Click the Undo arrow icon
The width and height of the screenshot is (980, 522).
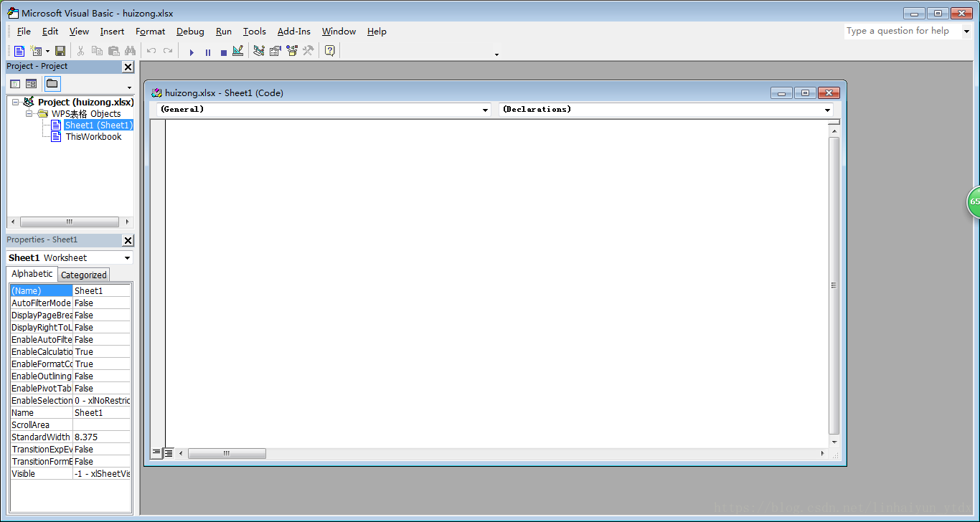coord(151,51)
